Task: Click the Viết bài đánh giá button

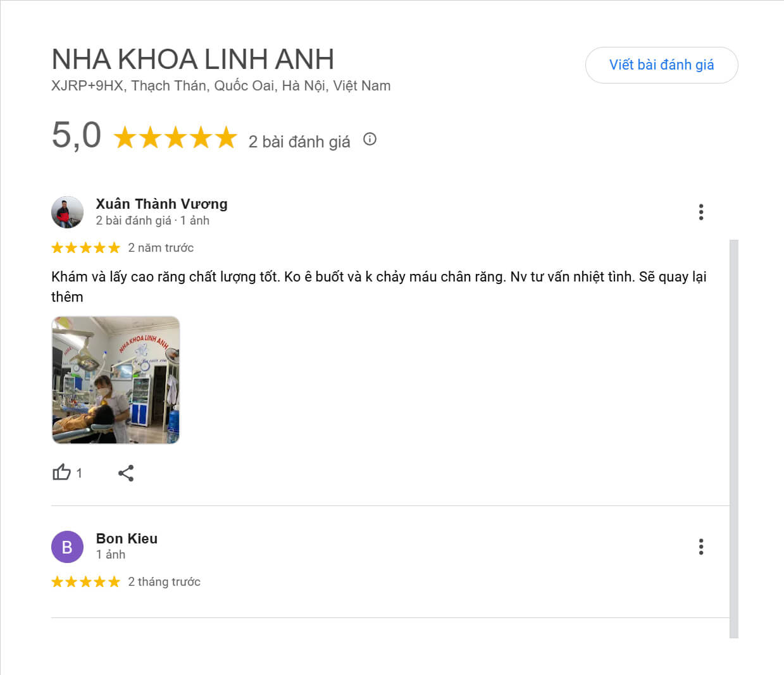Action: 661,65
